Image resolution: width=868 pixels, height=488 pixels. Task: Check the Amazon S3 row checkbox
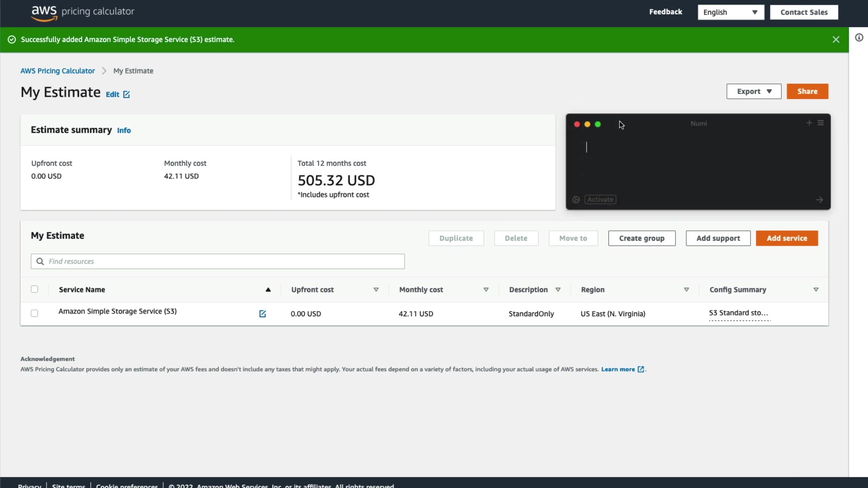coord(34,313)
